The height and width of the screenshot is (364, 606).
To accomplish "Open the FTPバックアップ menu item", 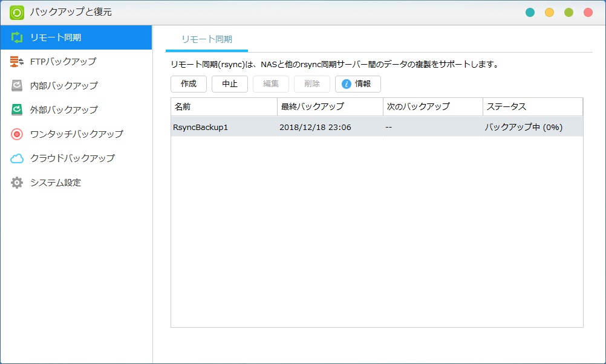I will [63, 62].
